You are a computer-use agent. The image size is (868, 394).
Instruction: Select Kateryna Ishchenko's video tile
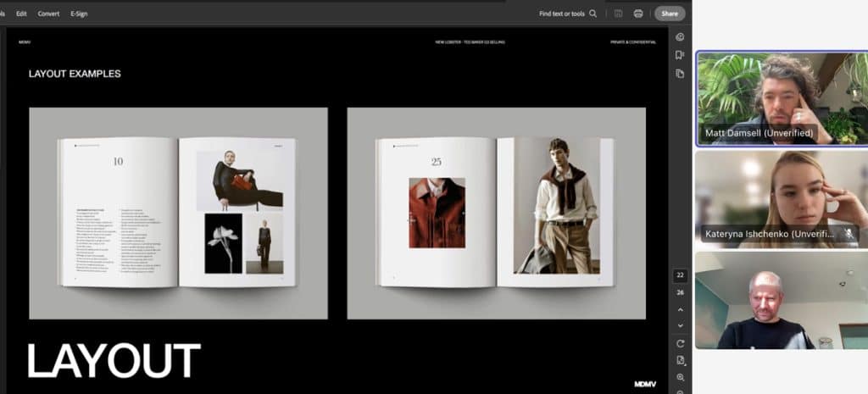[x=781, y=199]
